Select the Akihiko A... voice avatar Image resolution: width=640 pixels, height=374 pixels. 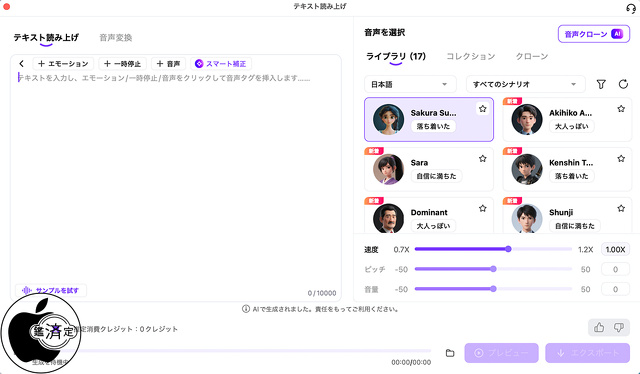tap(527, 119)
